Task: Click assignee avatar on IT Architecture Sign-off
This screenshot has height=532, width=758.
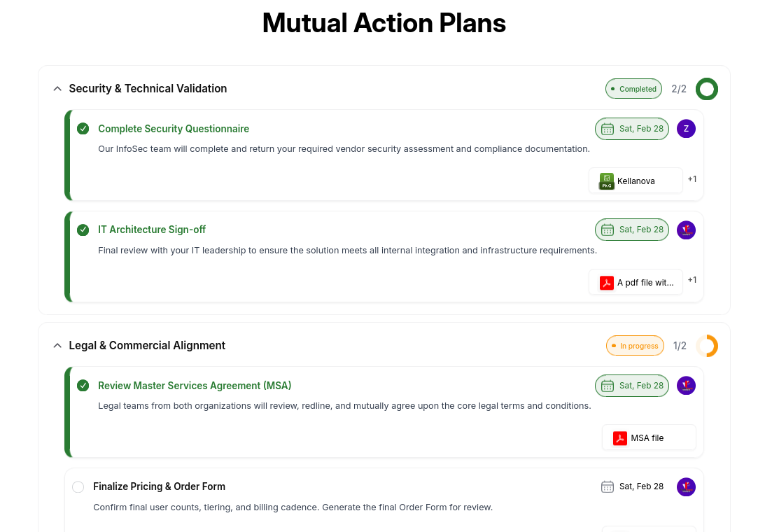Action: coord(686,230)
